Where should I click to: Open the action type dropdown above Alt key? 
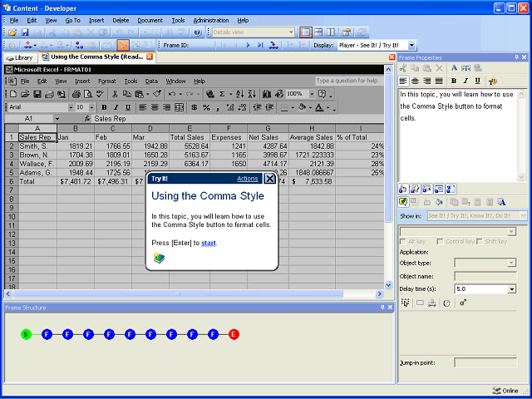(511, 232)
